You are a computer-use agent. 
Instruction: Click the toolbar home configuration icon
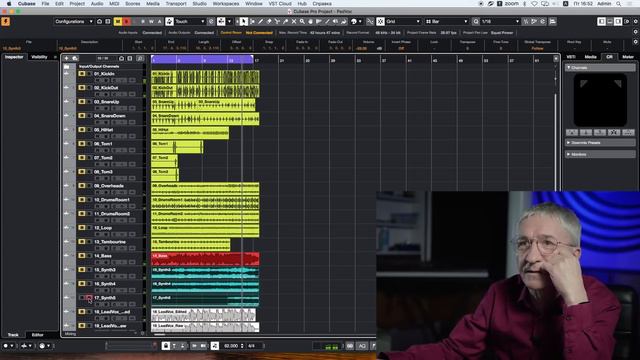[x=99, y=21]
